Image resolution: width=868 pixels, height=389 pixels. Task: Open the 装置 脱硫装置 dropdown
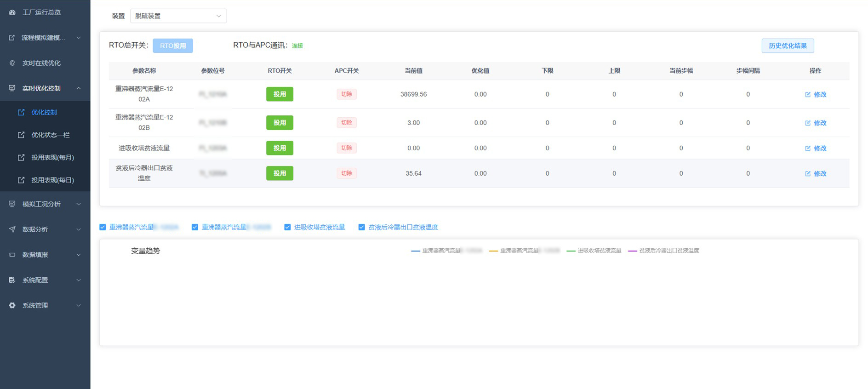point(178,16)
